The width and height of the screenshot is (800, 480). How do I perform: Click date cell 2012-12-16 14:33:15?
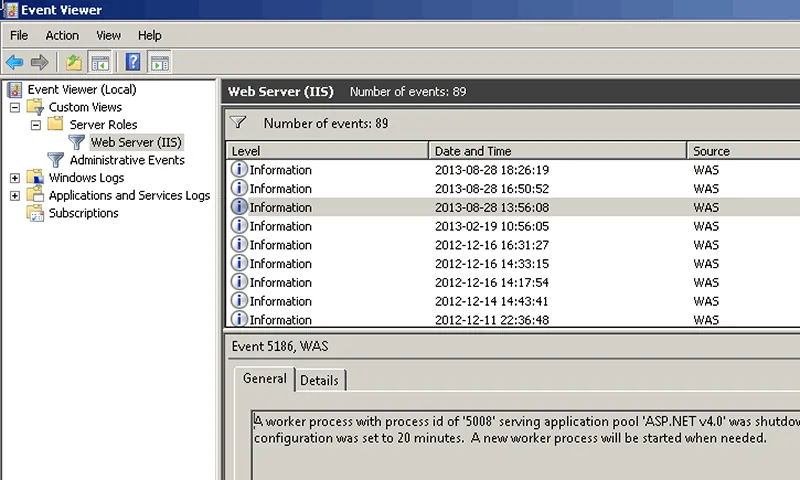[492, 264]
